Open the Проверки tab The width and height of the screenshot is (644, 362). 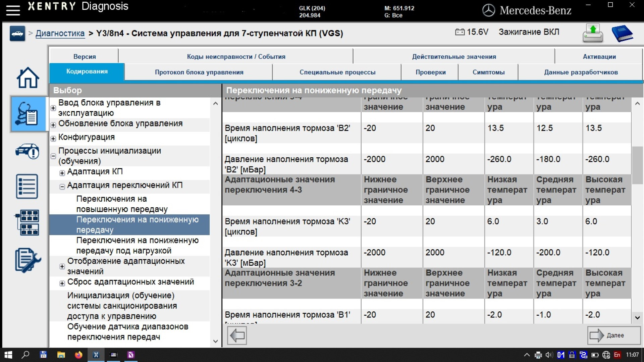(430, 72)
